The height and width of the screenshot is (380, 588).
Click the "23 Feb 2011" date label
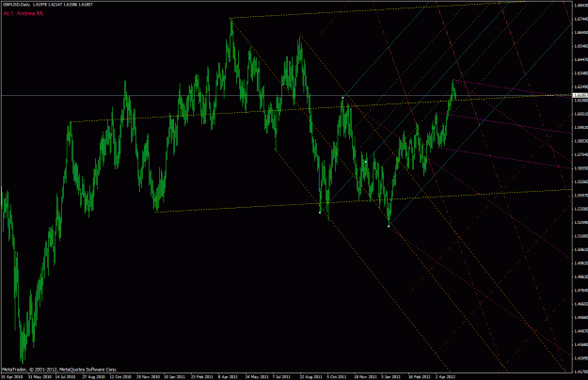(202, 376)
